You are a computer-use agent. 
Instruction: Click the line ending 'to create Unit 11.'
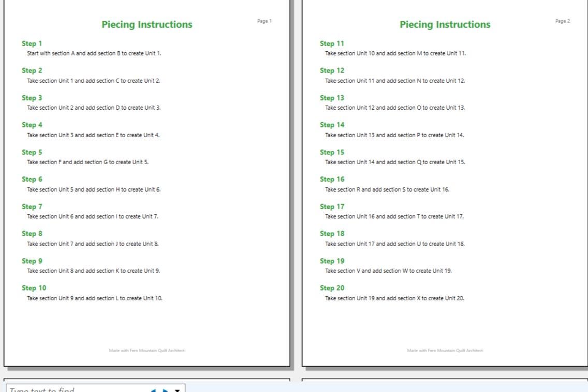(x=395, y=53)
